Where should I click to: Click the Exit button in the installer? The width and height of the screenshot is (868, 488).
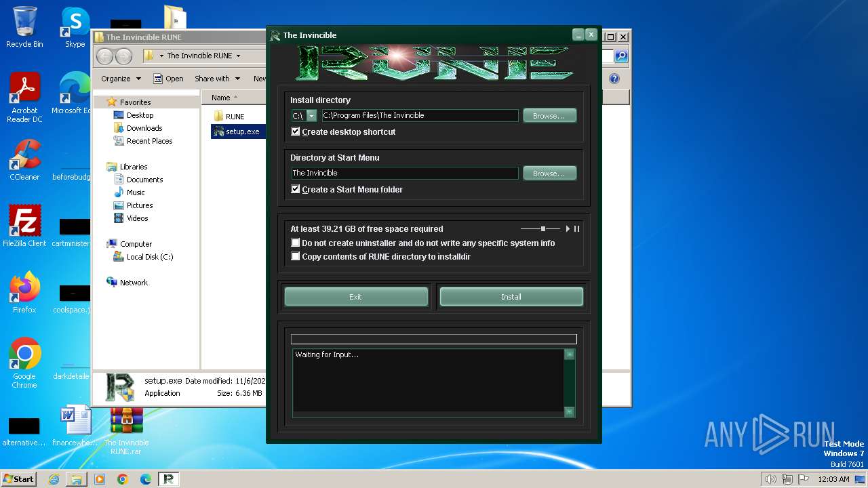[x=356, y=297]
